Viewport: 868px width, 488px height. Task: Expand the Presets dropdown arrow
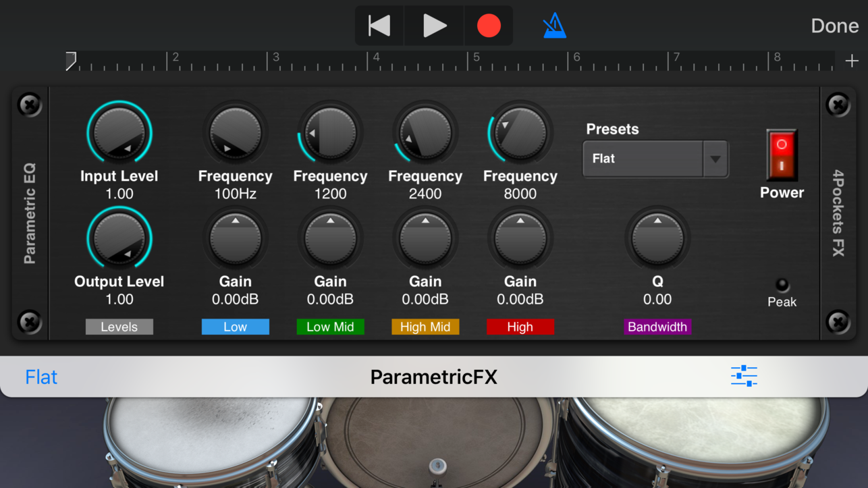coord(715,159)
